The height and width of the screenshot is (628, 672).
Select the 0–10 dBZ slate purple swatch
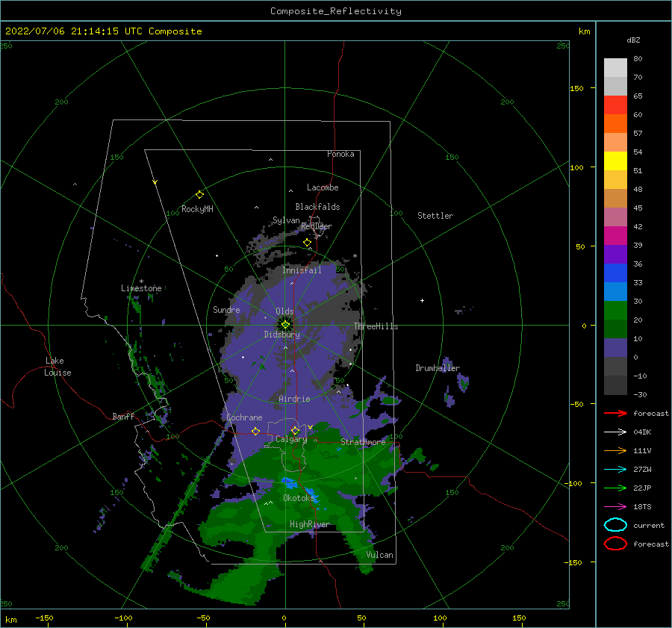[615, 347]
